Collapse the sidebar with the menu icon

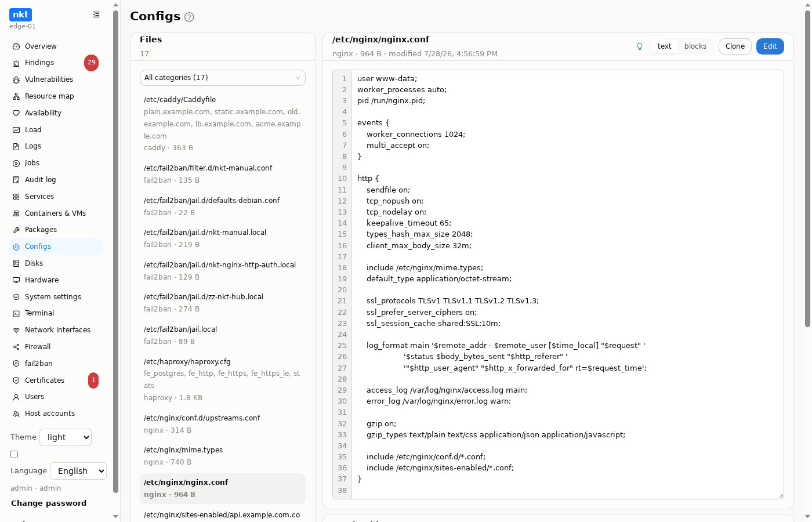pyautogui.click(x=96, y=14)
